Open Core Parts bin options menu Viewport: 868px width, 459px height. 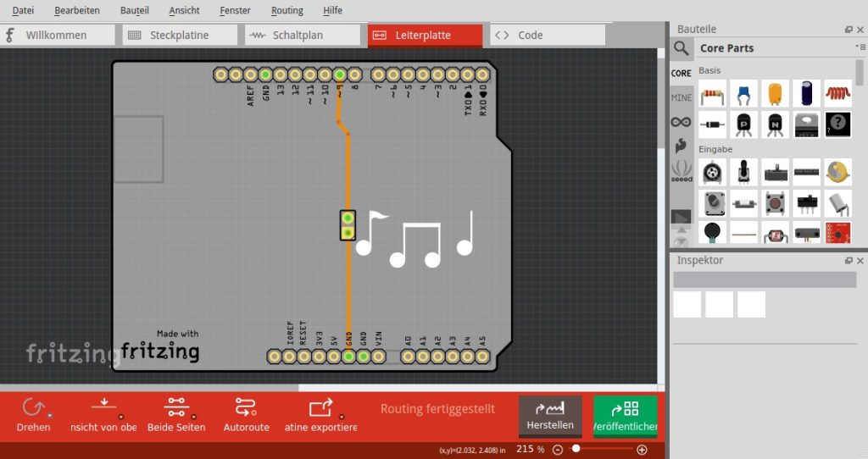(860, 48)
